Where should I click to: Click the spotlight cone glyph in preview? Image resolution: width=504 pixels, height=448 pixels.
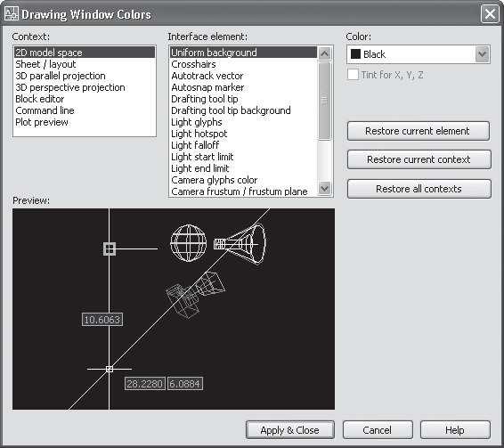(240, 243)
